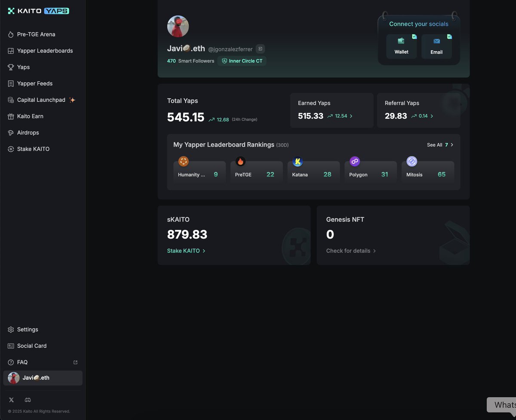Click the Earned Yaps value 515.33

coord(310,116)
